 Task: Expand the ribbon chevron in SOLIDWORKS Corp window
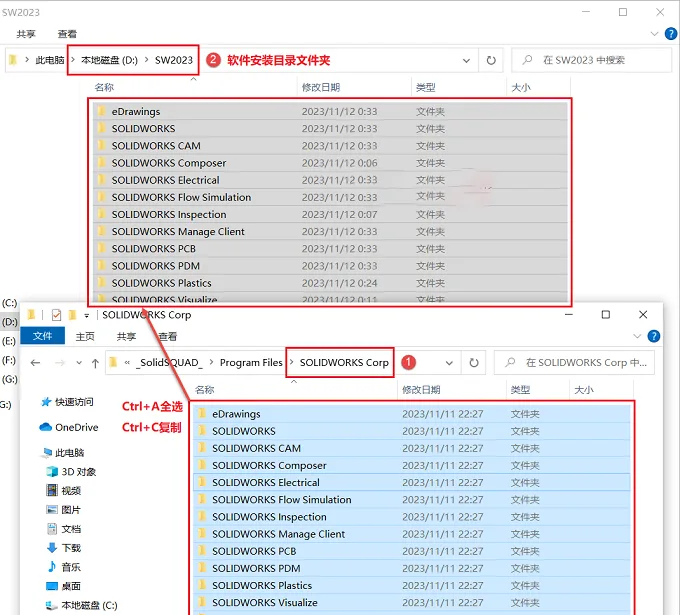click(637, 336)
